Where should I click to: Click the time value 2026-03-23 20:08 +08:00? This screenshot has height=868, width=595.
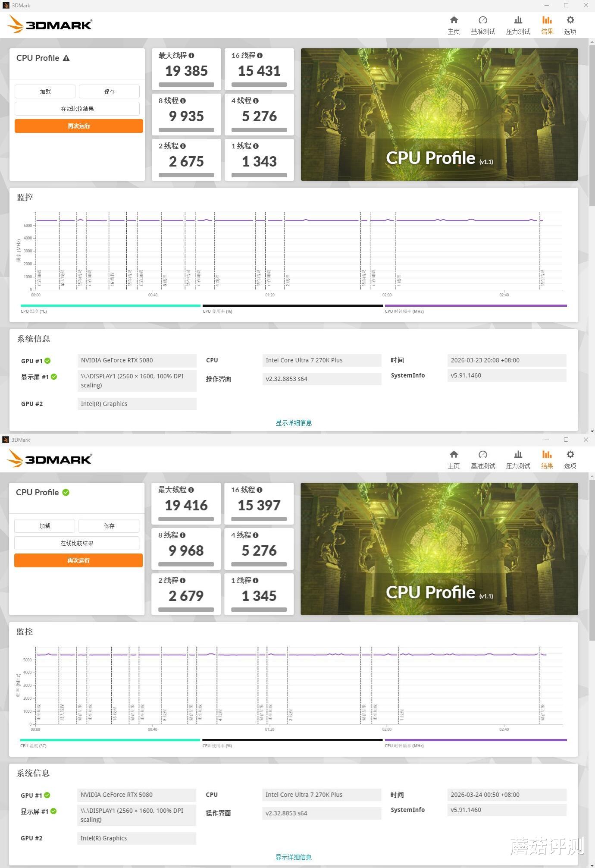point(507,360)
